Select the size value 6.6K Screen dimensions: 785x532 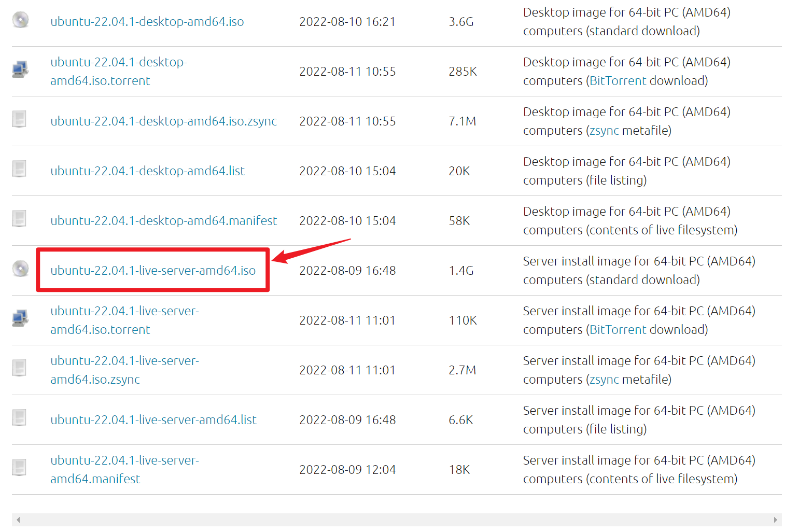[x=461, y=420]
